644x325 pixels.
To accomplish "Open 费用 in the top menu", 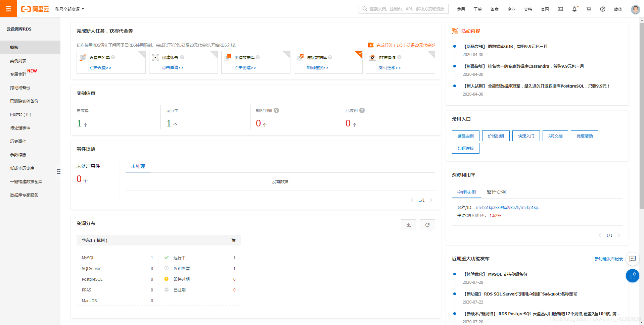I will 461,9.
